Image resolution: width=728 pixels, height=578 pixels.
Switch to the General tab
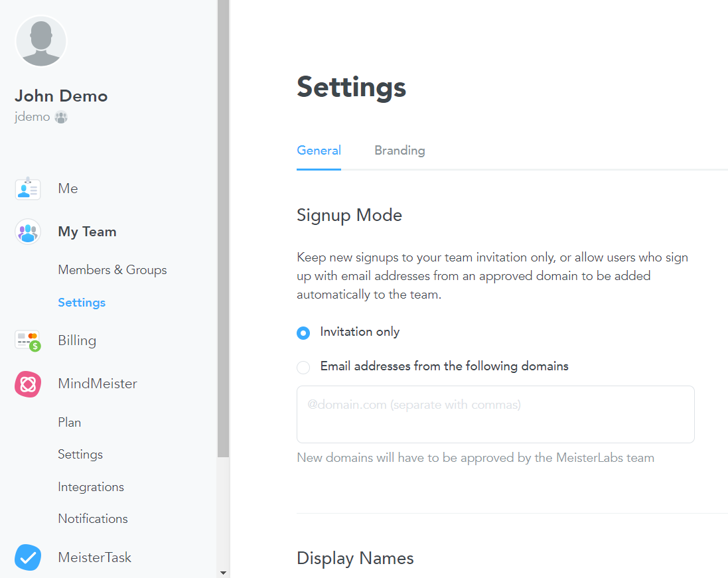[319, 151]
